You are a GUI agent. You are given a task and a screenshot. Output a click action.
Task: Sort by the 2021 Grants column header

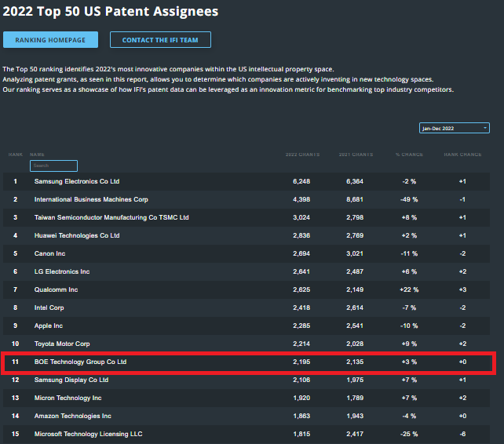354,155
